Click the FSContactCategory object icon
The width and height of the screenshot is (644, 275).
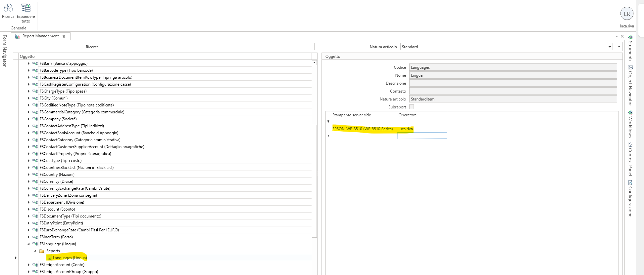pyautogui.click(x=35, y=140)
